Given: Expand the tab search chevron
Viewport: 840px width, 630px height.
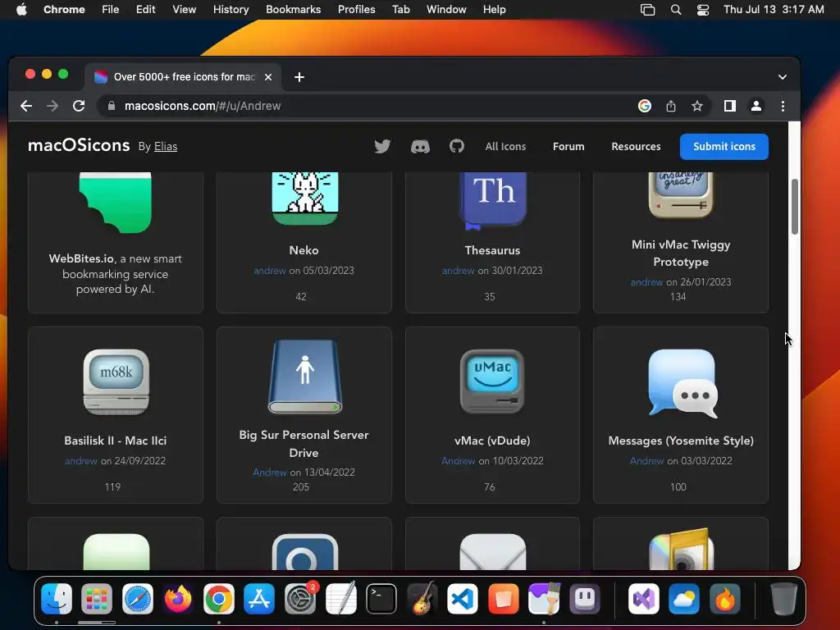Looking at the screenshot, I should point(782,77).
